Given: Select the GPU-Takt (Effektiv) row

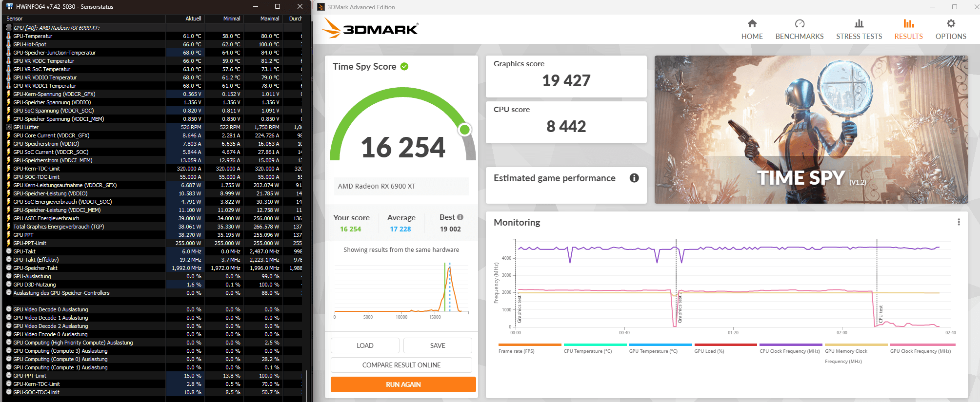Looking at the screenshot, I should 154,260.
